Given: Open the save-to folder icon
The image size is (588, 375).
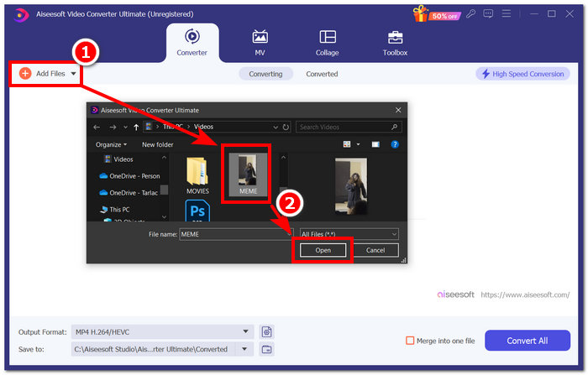Looking at the screenshot, I should [266, 349].
